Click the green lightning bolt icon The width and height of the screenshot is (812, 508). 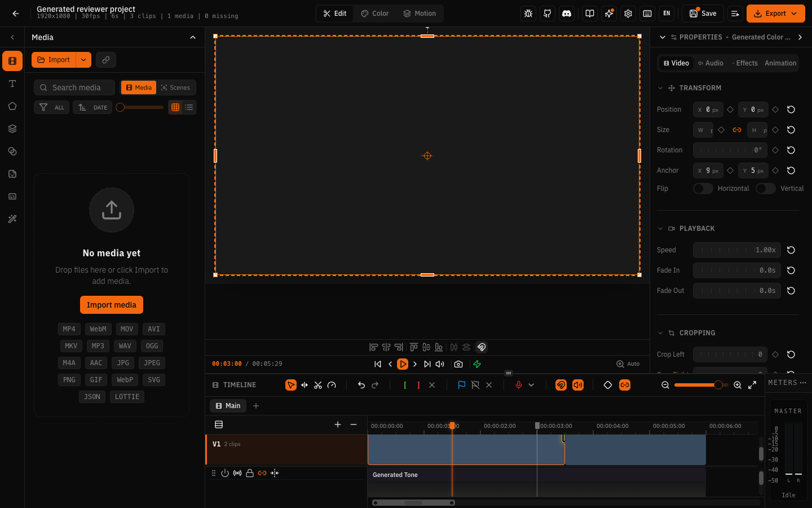[x=477, y=364]
